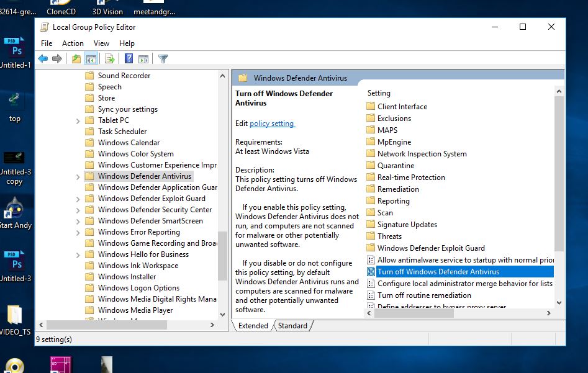Click the Windows Installer folder icon in tree
This screenshot has width=588, height=373.
89,277
